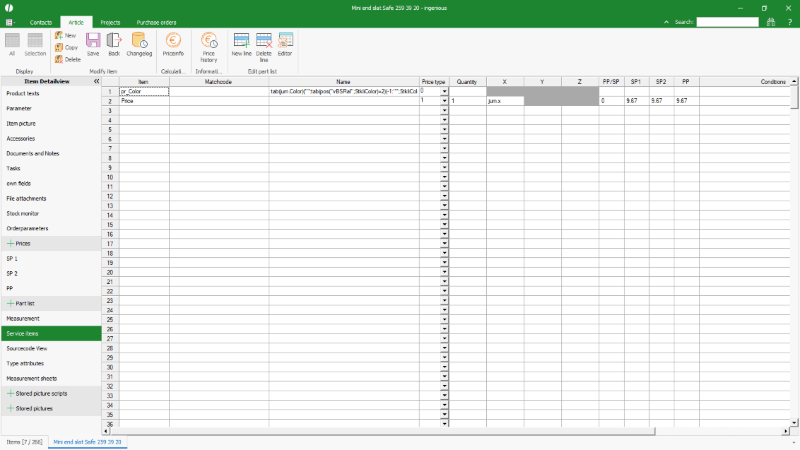Open the help question mark
This screenshot has width=800, height=450.
click(x=789, y=22)
